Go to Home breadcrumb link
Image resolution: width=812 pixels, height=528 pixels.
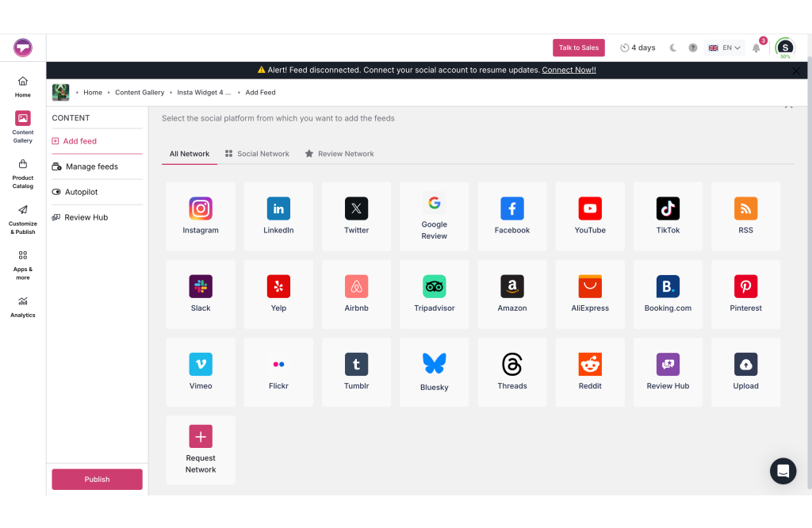[93, 92]
